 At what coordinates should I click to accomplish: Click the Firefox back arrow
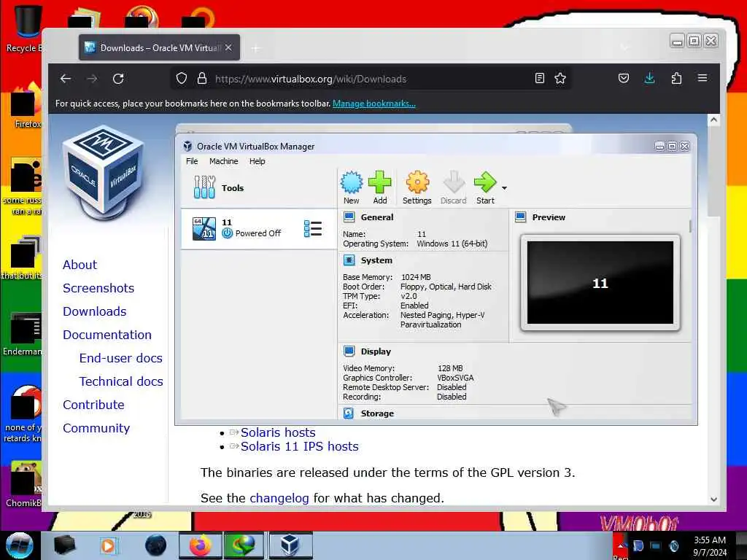pos(66,79)
